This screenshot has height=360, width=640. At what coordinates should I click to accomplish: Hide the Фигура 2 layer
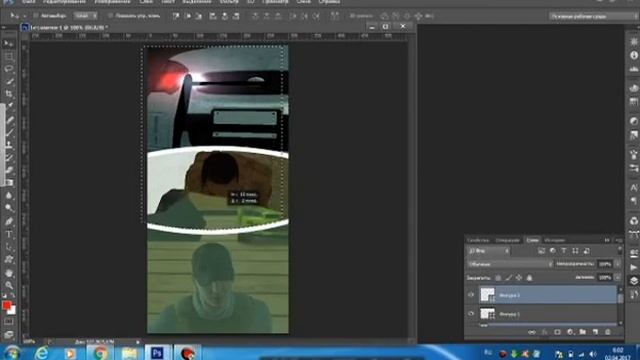click(471, 295)
